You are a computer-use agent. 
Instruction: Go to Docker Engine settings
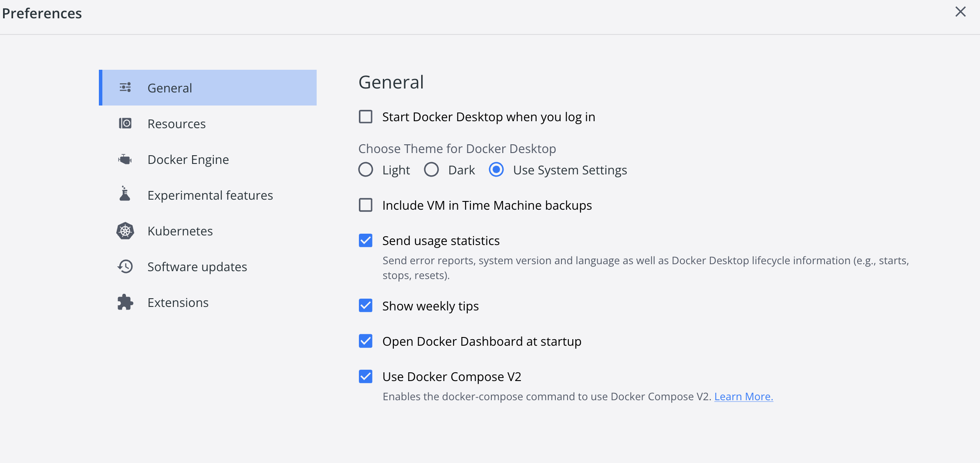208,159
